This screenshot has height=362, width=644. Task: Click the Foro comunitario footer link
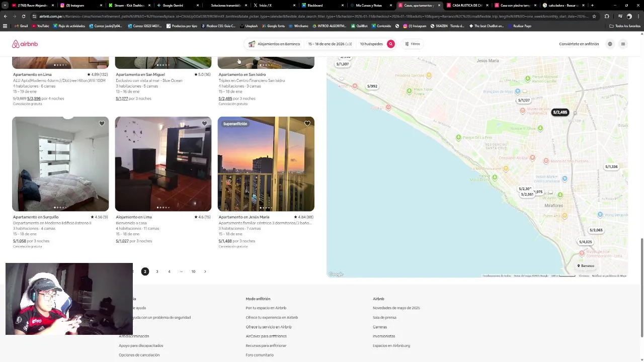(260, 355)
